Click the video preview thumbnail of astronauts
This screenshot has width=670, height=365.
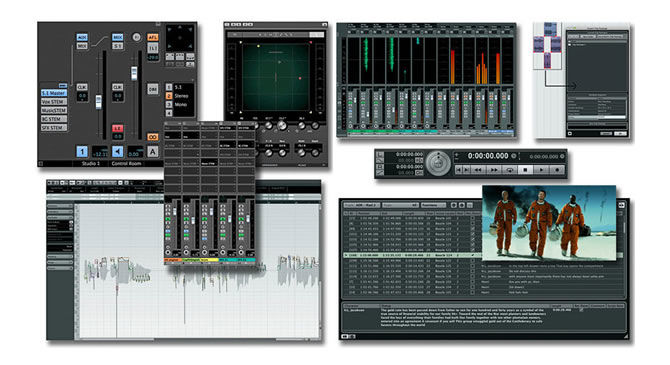549,223
